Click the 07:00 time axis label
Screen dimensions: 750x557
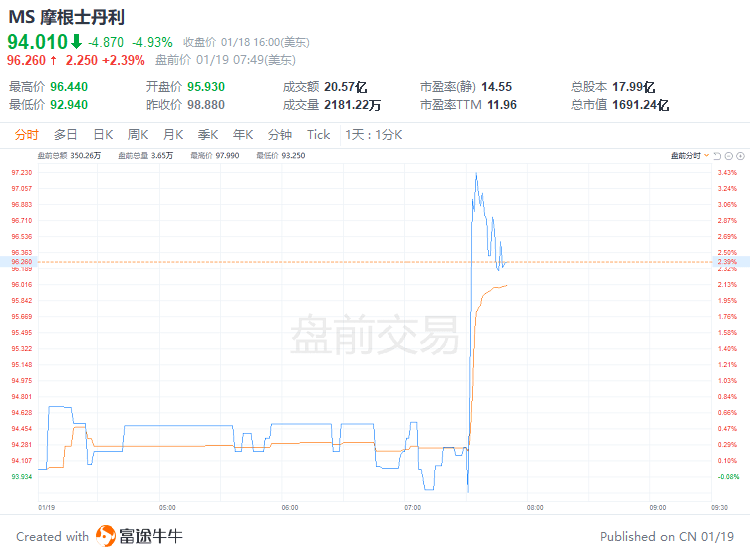(x=412, y=507)
